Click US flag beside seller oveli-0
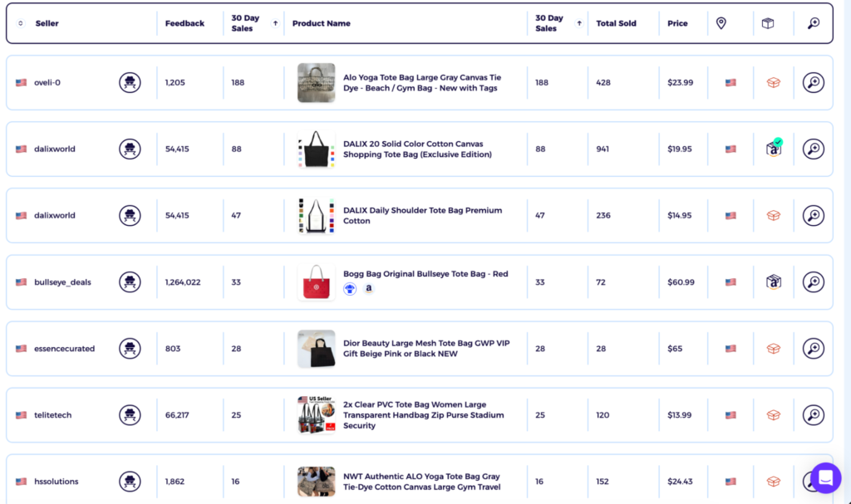The width and height of the screenshot is (851, 504). pyautogui.click(x=21, y=82)
